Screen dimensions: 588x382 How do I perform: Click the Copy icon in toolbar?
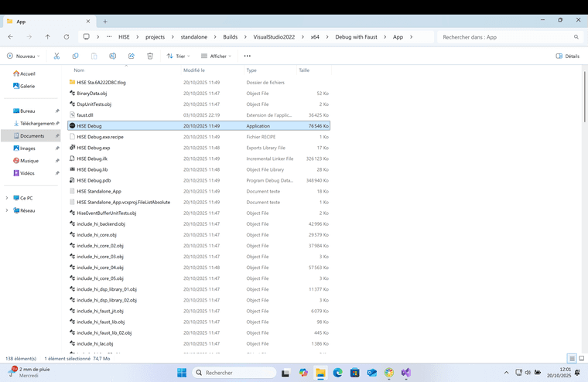point(75,56)
